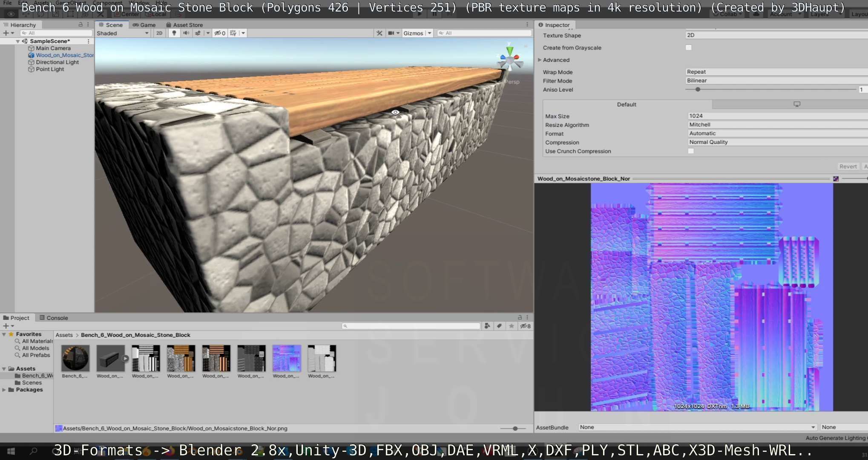The width and height of the screenshot is (868, 460).
Task: Click Gizmos toggle button
Action: tap(413, 33)
